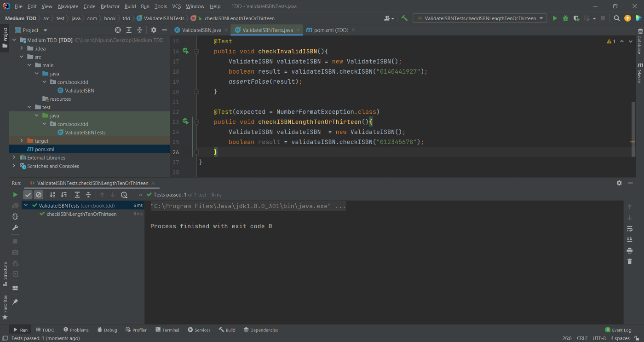Open Search Everywhere magnifier icon
Viewport: 644px width, 342px height.
617,18
